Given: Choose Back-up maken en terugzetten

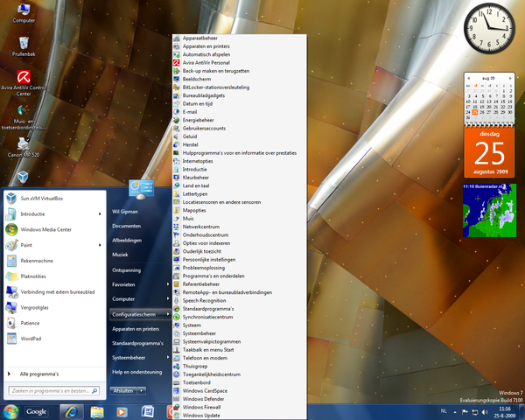Looking at the screenshot, I should pos(240,71).
